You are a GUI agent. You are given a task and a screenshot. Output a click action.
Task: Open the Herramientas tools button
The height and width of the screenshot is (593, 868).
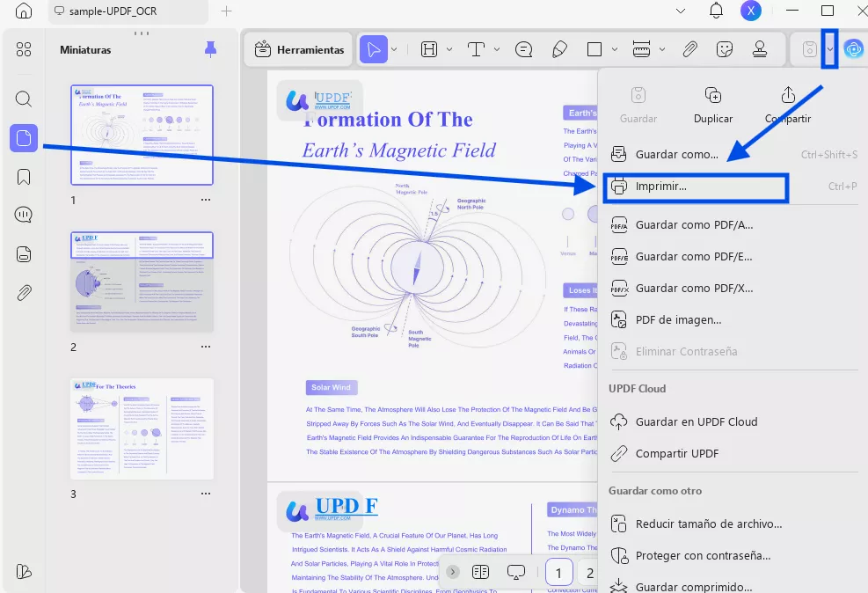tap(299, 50)
